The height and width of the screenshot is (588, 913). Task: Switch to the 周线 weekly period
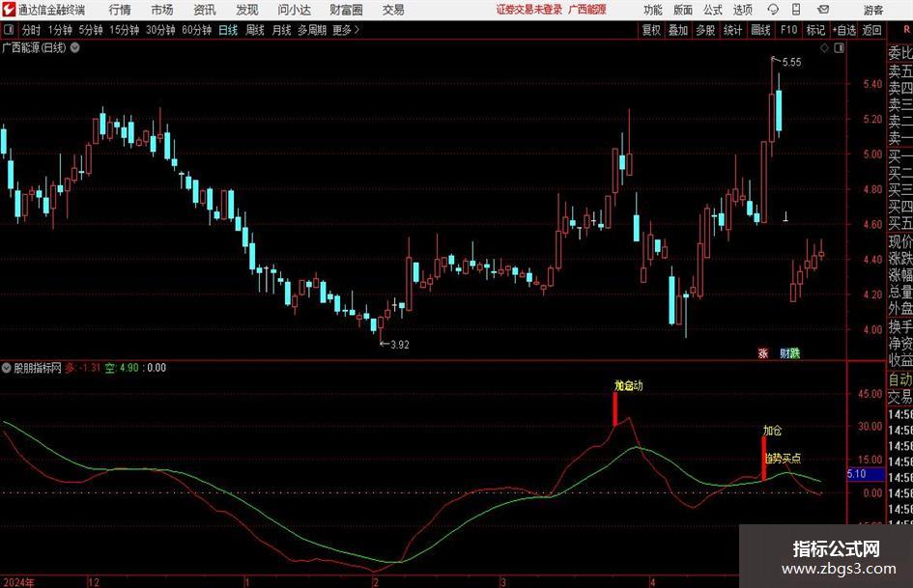[x=255, y=30]
